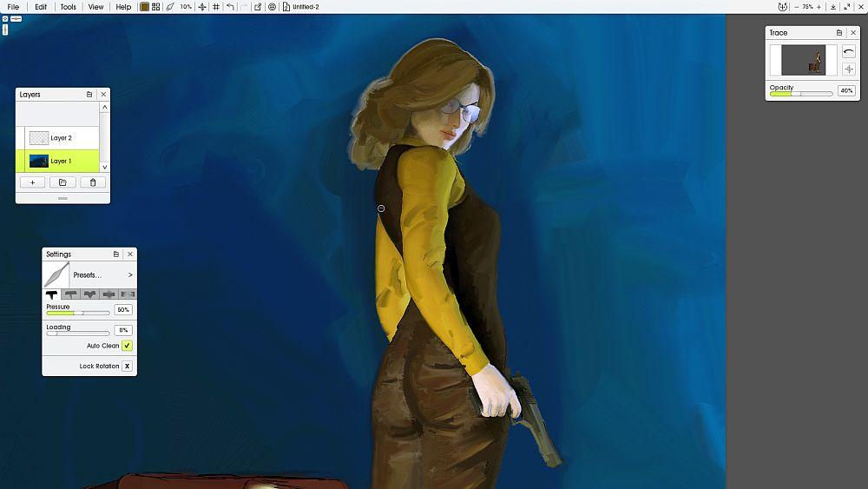Viewport: 868px width, 489px height.
Task: Click the minimize-to-tray download arrow icon
Action: pos(833,7)
